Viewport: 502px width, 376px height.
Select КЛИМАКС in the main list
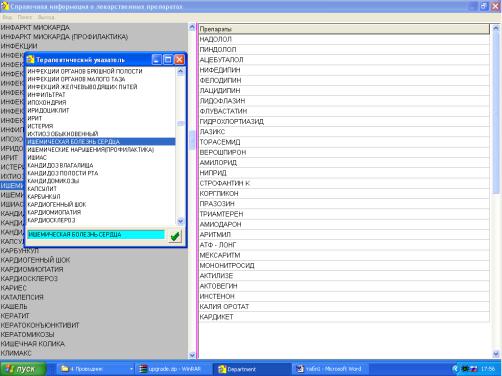[x=94, y=353]
